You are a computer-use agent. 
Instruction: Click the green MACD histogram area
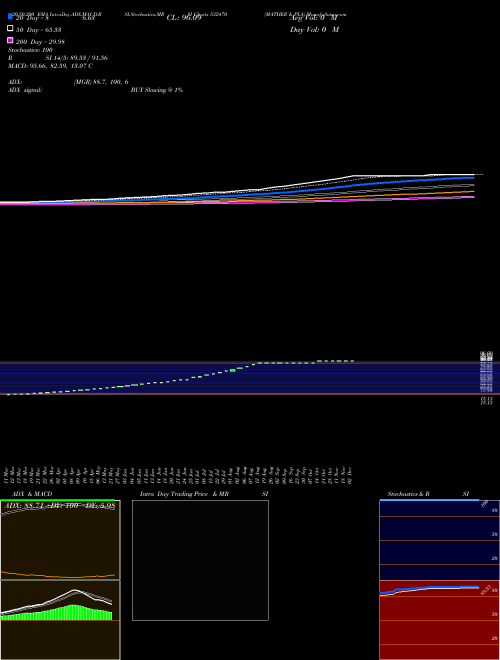point(57,613)
